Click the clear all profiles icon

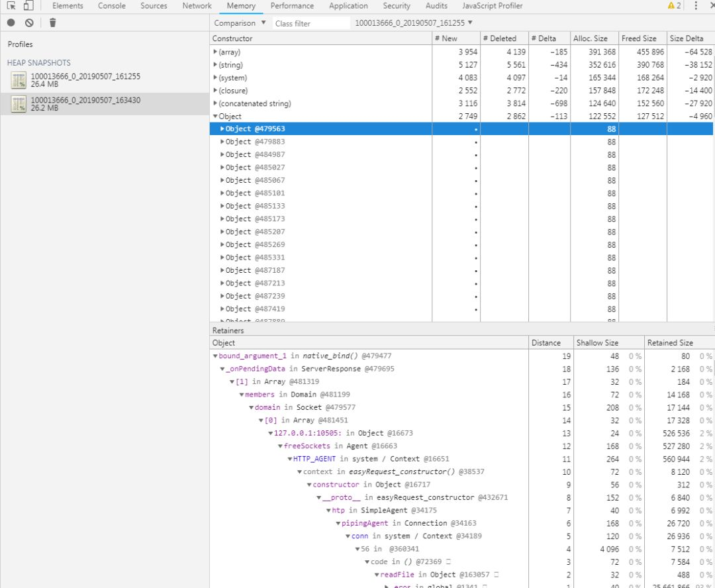[29, 23]
